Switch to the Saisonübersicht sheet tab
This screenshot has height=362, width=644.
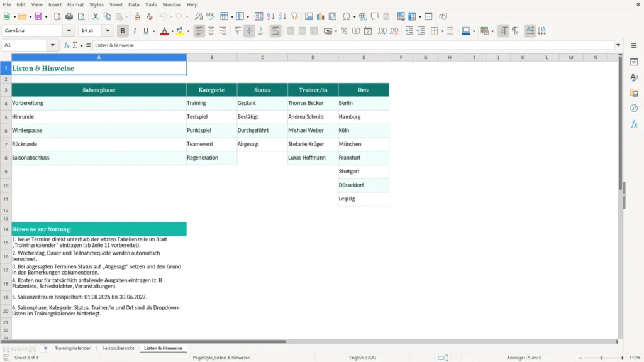[118, 348]
